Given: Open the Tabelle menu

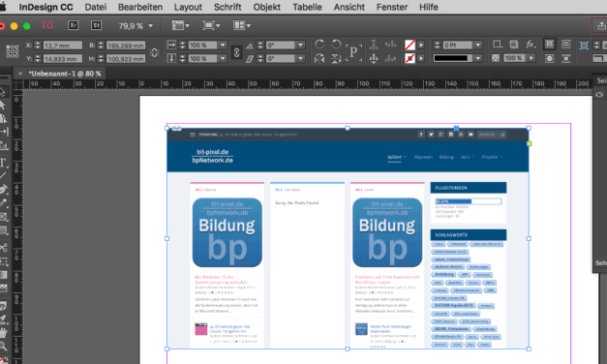Looking at the screenshot, I should click(x=307, y=7).
